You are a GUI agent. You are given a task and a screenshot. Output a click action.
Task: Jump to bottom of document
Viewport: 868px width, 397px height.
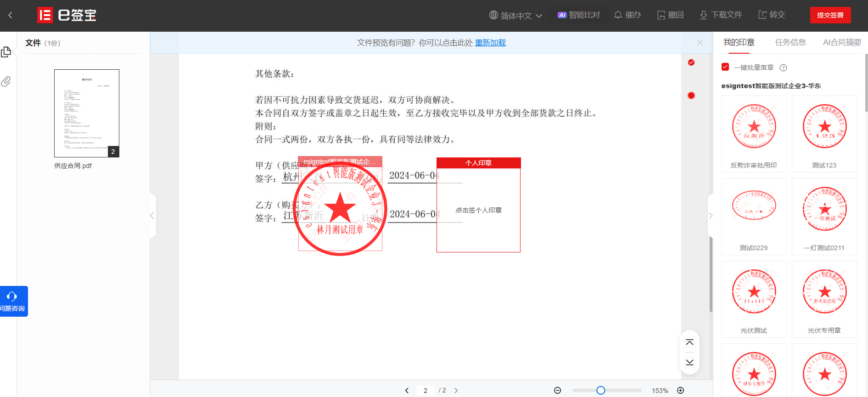click(689, 362)
